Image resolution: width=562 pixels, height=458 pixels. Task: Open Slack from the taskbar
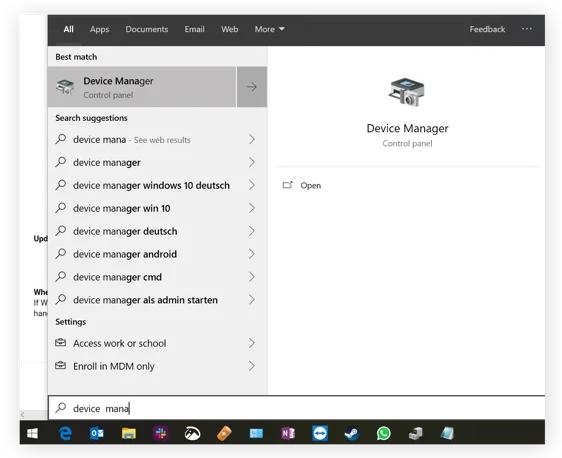coord(161,433)
